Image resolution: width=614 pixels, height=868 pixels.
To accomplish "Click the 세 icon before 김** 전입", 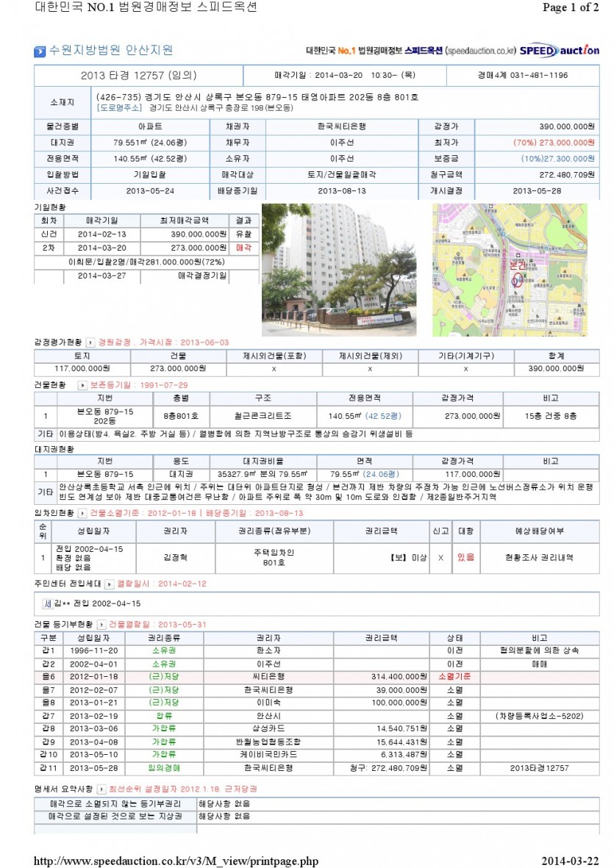I will pyautogui.click(x=48, y=603).
